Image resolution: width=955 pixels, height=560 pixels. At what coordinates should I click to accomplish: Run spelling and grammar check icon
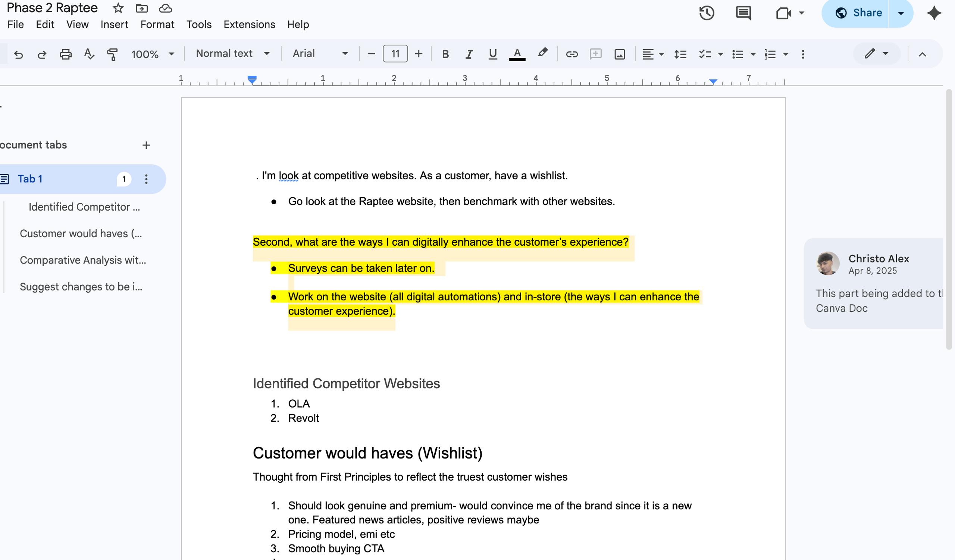point(89,54)
